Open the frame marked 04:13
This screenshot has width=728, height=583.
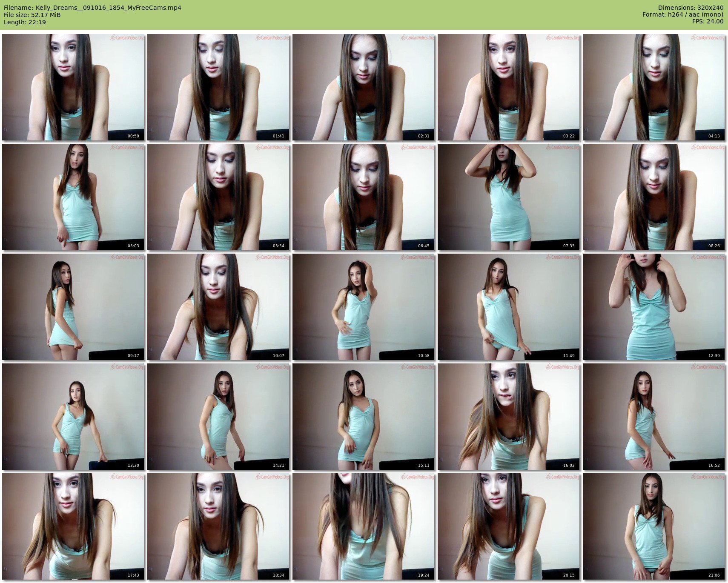654,87
